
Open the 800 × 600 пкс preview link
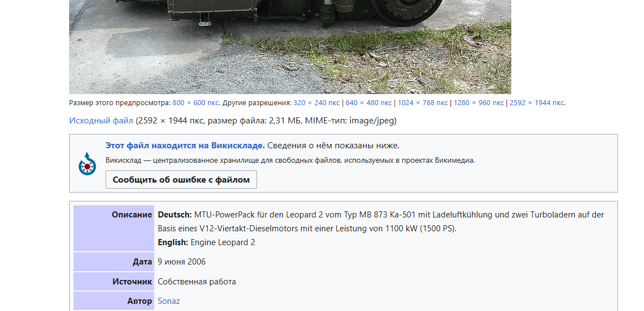195,103
